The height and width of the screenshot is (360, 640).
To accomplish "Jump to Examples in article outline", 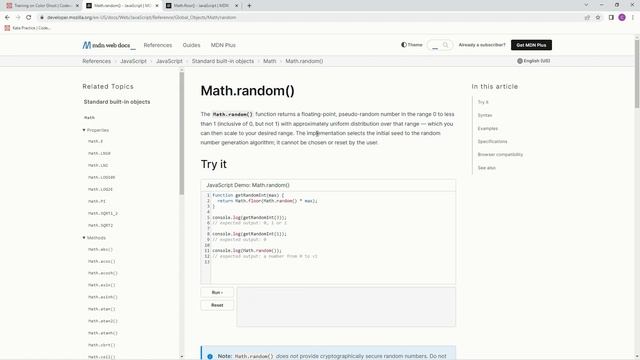I will 488,128.
